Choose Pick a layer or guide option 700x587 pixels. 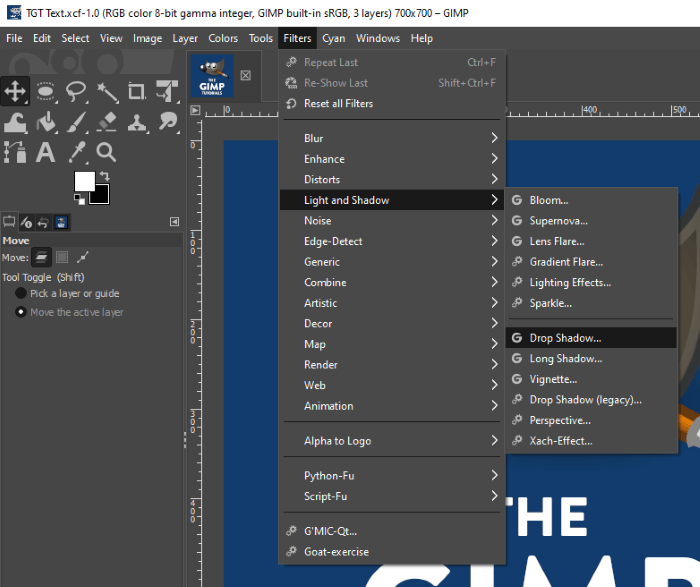pos(67,293)
